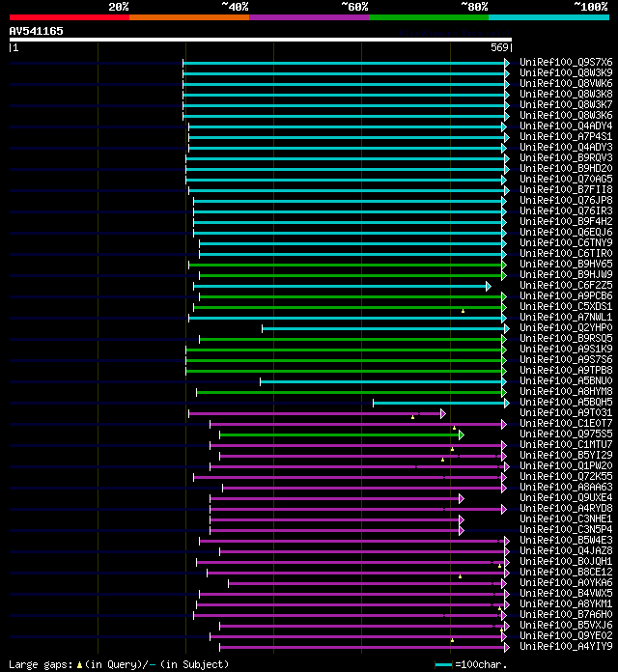The width and height of the screenshot is (618, 672).
Task: Select the UniRef100_Q4ADY4 label
Action: [x=566, y=126]
